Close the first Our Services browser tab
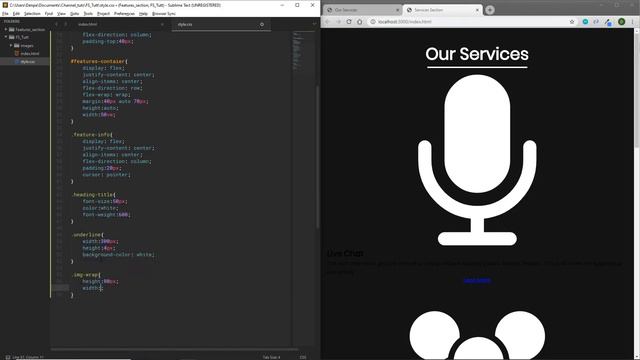 point(398,10)
